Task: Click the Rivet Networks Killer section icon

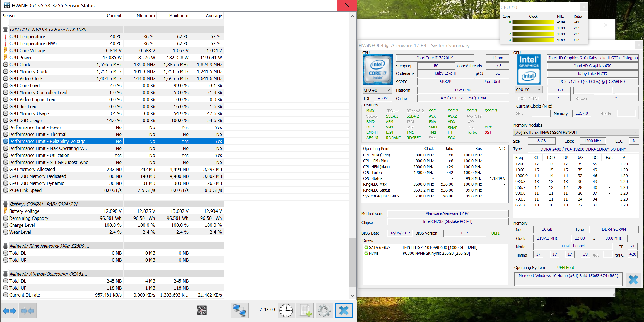Action: (5, 246)
